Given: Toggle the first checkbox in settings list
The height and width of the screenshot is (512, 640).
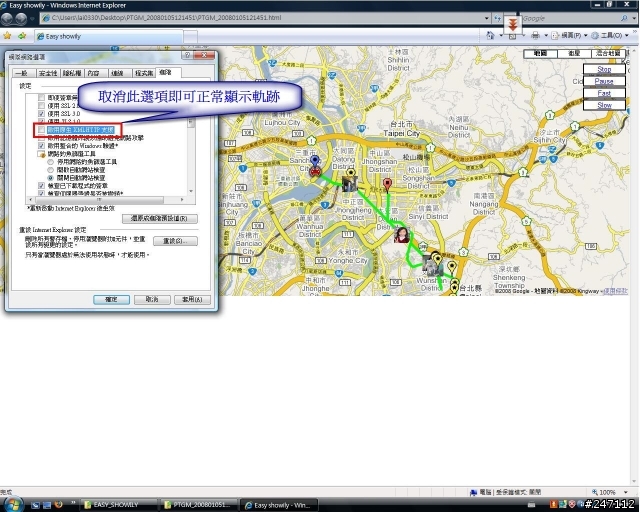Looking at the screenshot, I should tap(41, 98).
